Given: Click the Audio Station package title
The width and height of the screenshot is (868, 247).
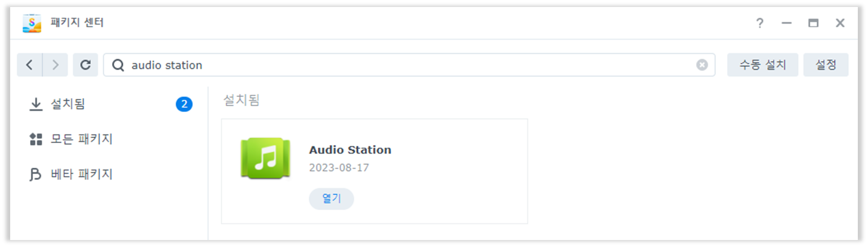Looking at the screenshot, I should (x=350, y=150).
